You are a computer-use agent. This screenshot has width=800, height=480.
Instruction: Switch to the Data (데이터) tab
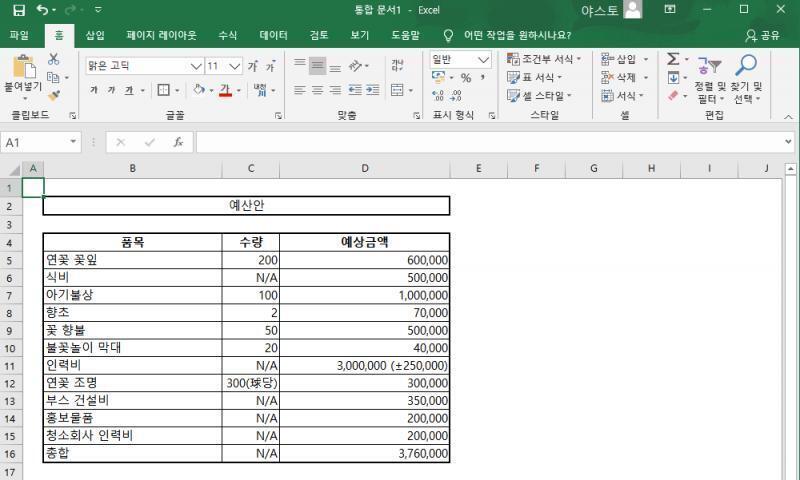[x=273, y=35]
